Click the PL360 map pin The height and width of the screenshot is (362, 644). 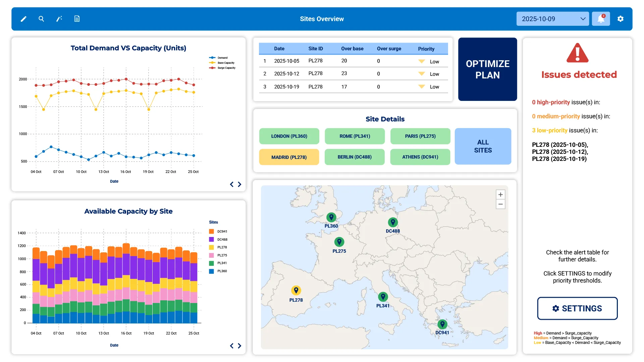click(x=331, y=218)
